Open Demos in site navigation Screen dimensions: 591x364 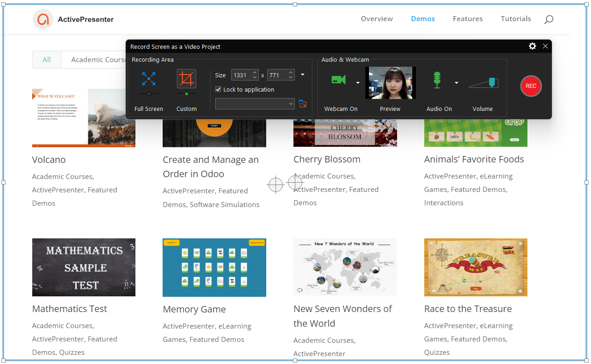tap(423, 19)
